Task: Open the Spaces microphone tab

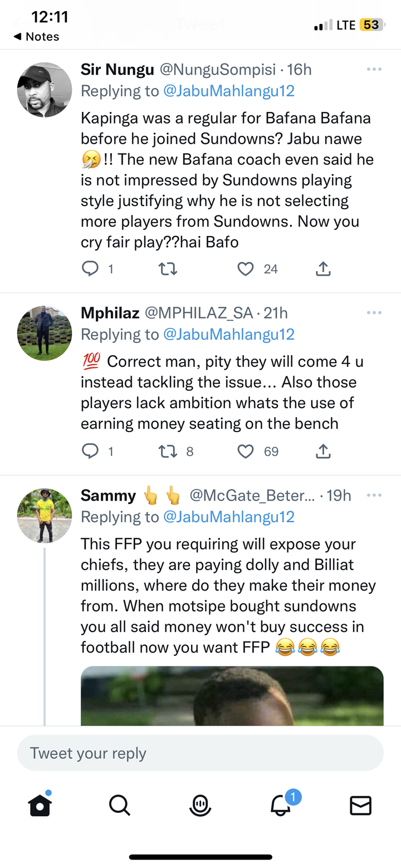Action: point(200,805)
